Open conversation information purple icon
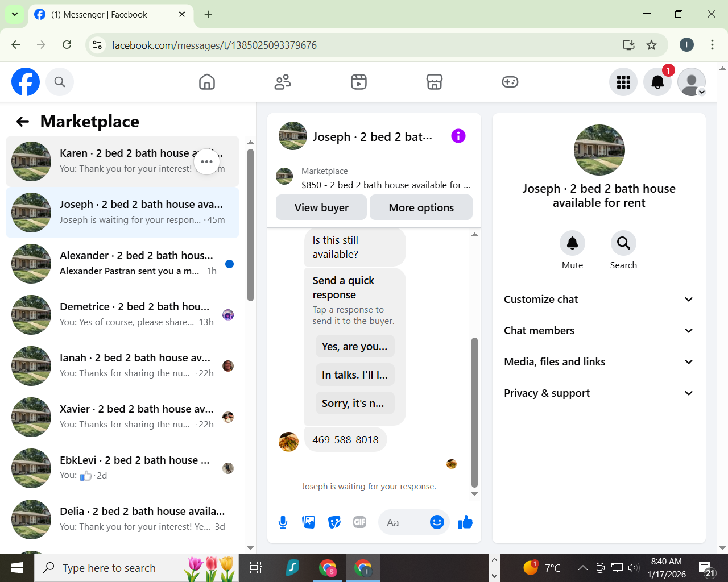 click(458, 136)
